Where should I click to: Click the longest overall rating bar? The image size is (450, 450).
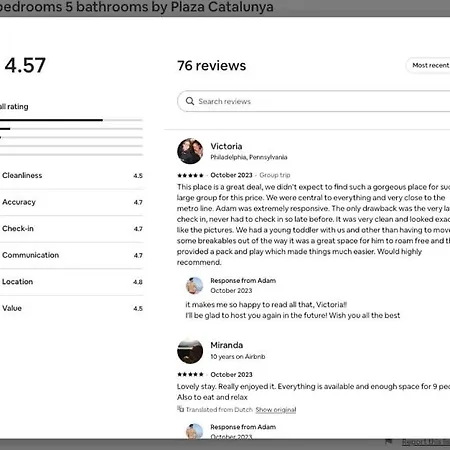pos(71,120)
